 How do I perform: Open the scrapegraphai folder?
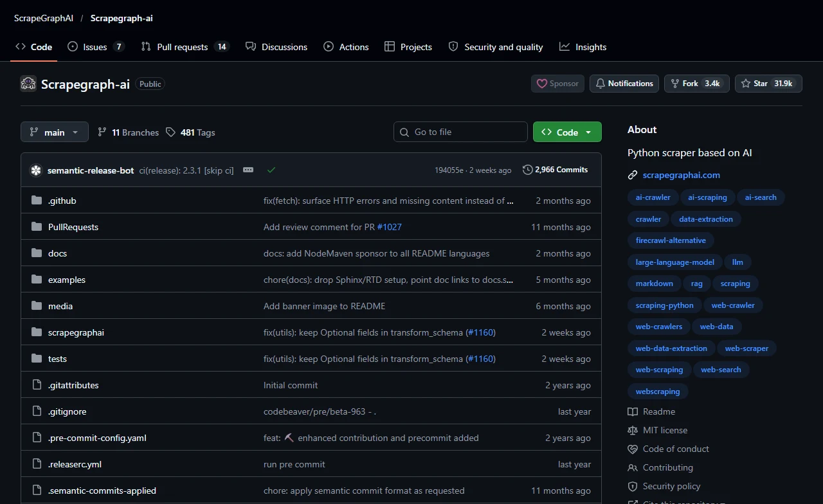[76, 332]
